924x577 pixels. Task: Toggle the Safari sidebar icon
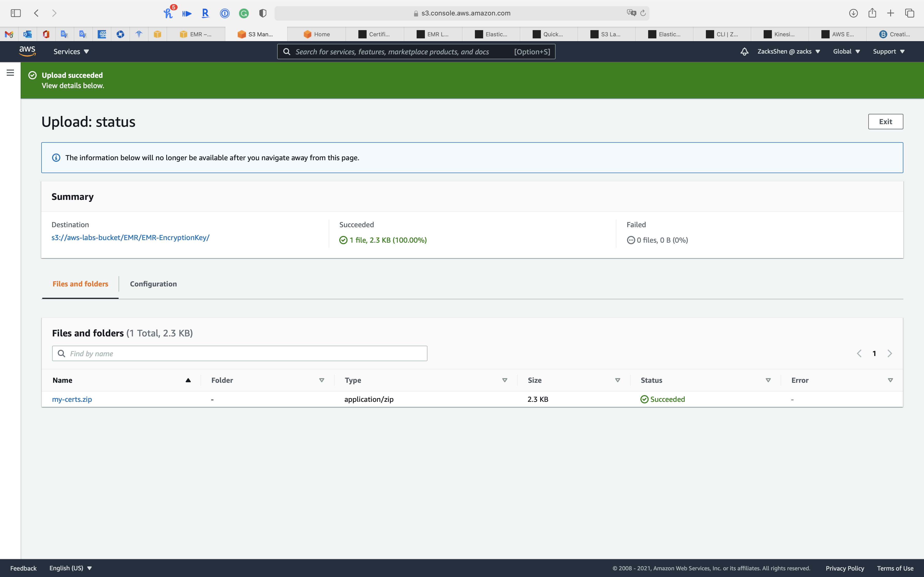(16, 13)
